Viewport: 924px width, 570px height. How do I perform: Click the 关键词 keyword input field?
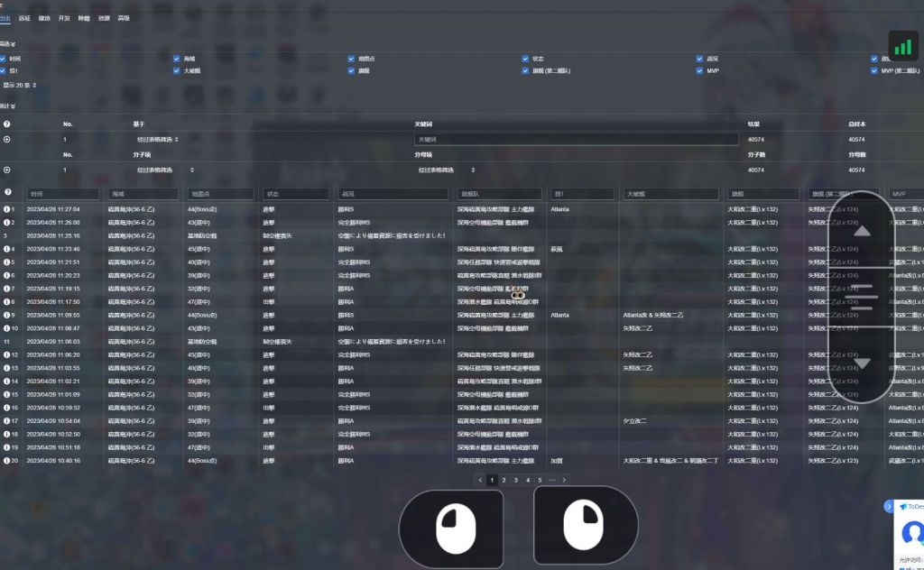pos(576,140)
